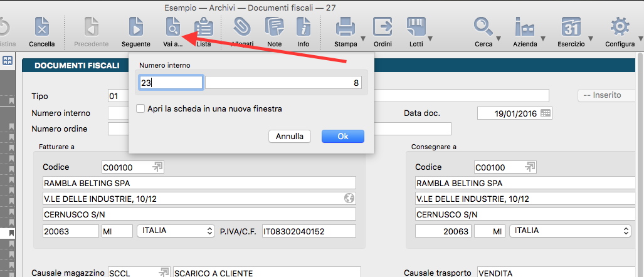Click the Cancella toolbar icon
The height and width of the screenshot is (277, 644).
point(42,28)
